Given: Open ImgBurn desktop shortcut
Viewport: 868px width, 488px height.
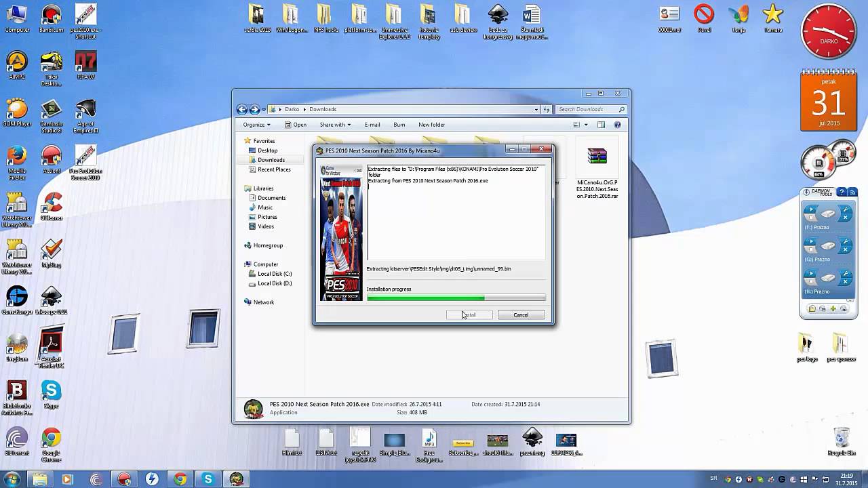Looking at the screenshot, I should (16, 347).
